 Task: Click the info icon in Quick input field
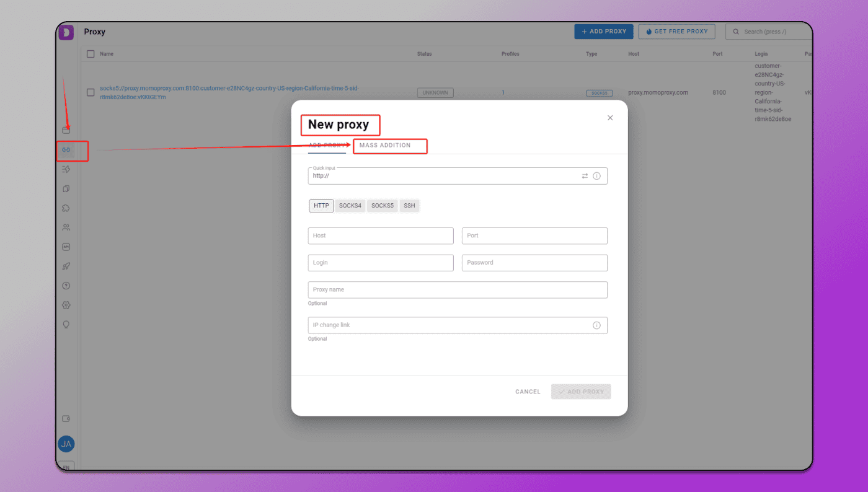click(x=596, y=176)
